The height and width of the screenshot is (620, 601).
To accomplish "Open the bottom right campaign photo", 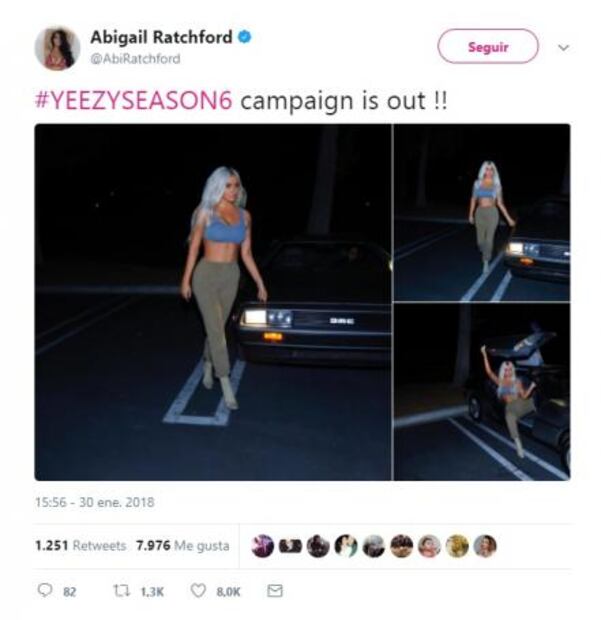I will [482, 392].
